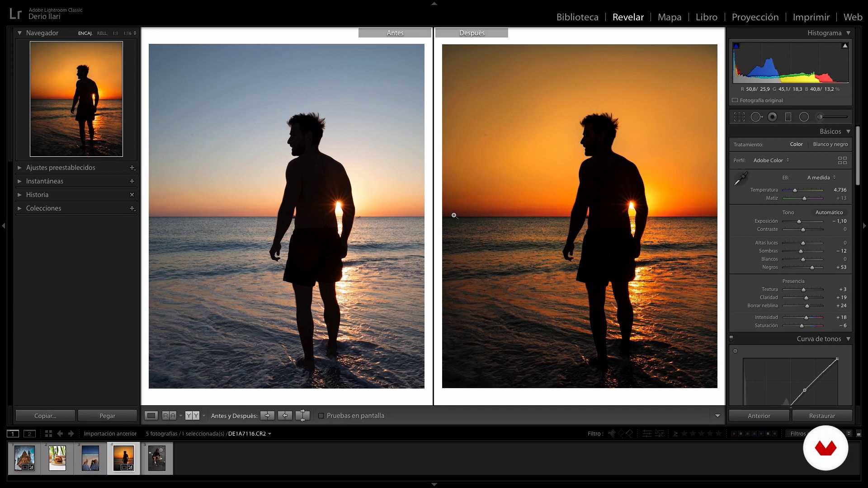Click the copy settings button
This screenshot has height=488, width=868.
(45, 415)
